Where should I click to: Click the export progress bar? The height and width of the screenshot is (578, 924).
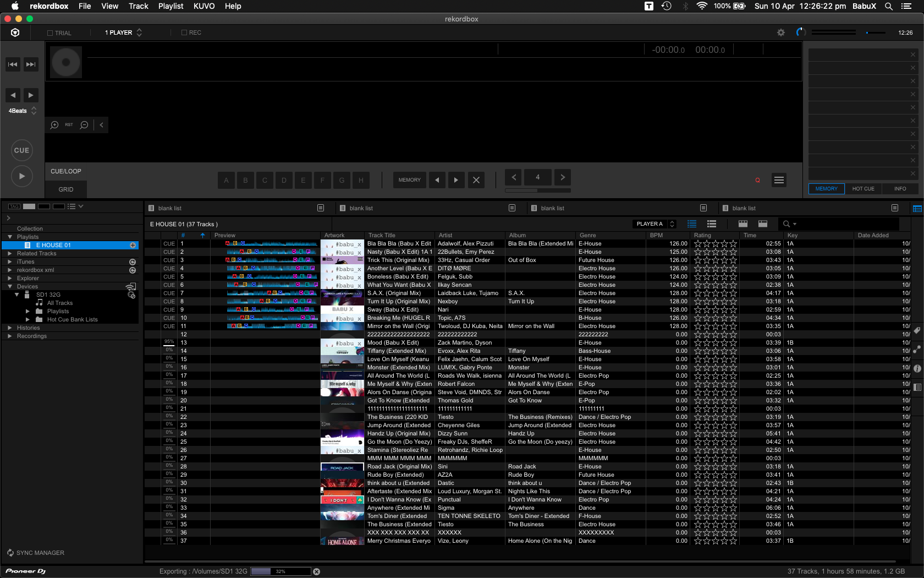coord(280,571)
